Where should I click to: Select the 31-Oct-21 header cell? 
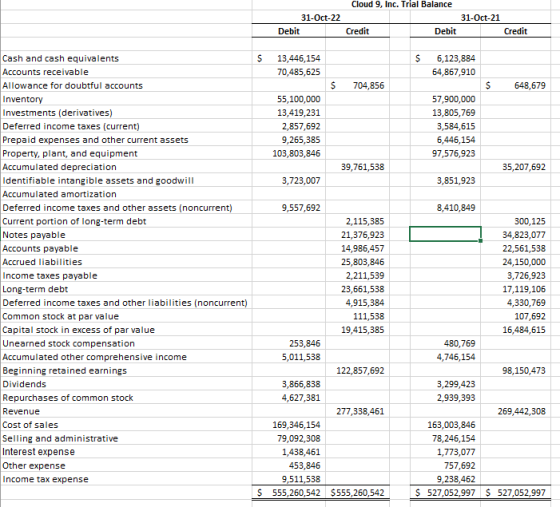coord(480,17)
